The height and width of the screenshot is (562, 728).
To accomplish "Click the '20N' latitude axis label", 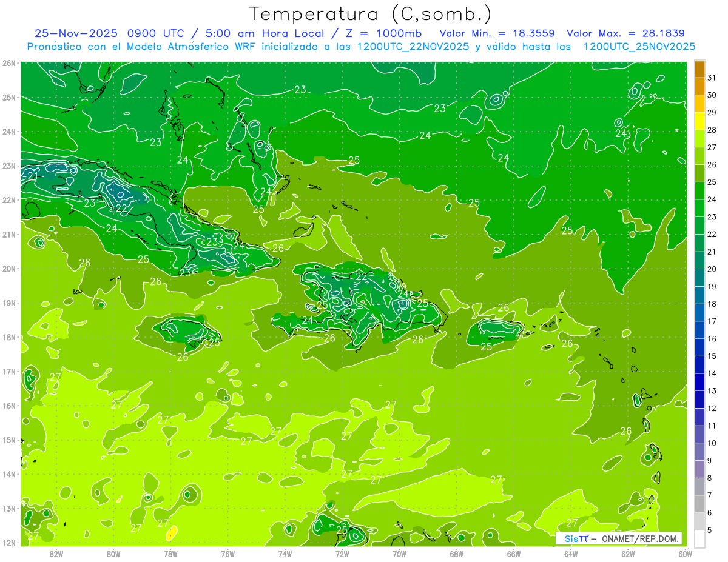I will point(10,269).
